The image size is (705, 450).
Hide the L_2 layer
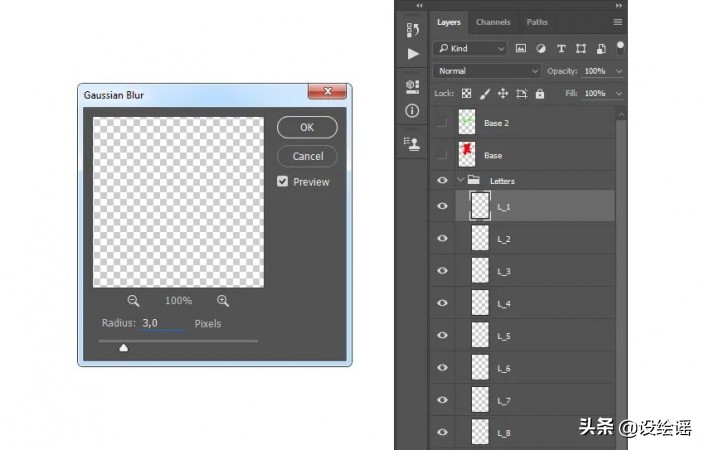click(442, 238)
